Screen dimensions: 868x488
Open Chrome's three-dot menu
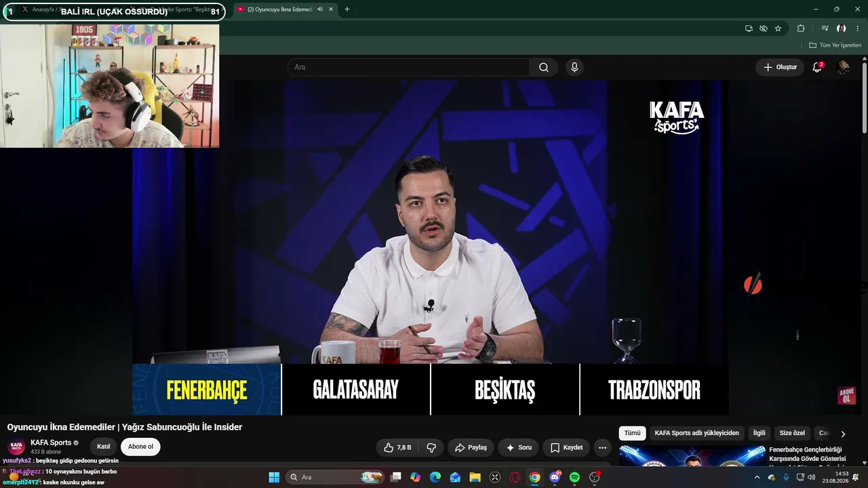pyautogui.click(x=858, y=28)
